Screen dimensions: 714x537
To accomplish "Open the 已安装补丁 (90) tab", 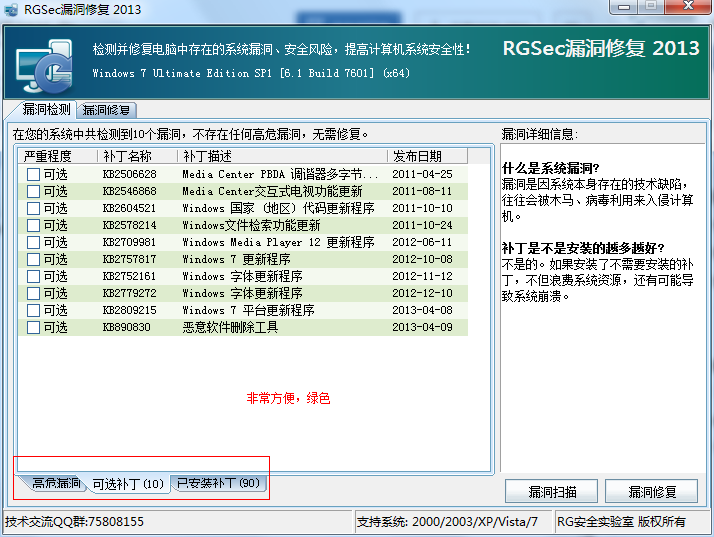I will pyautogui.click(x=218, y=483).
